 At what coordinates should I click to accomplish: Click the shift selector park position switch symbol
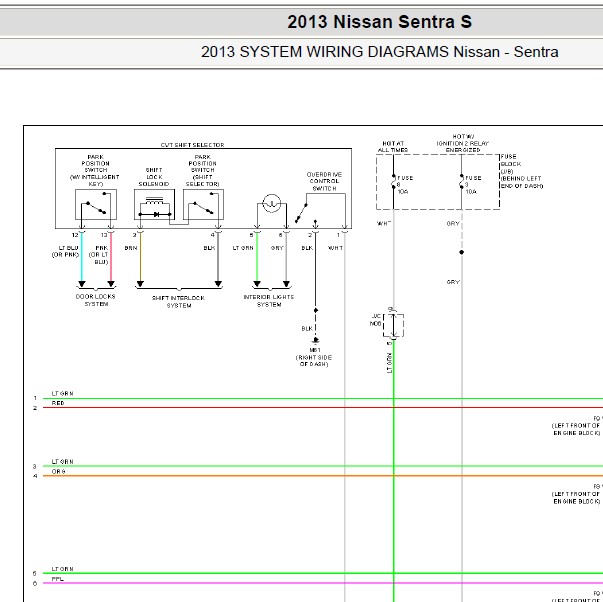pos(203,204)
